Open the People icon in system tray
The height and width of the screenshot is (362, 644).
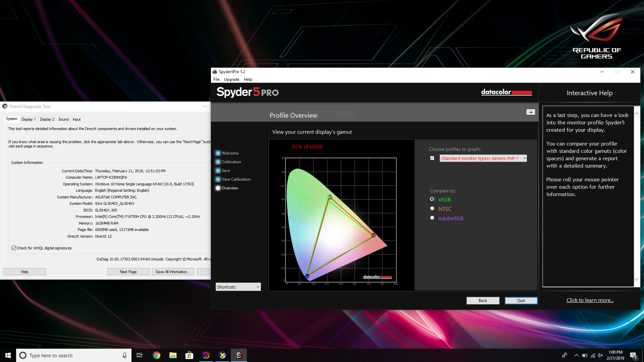coord(565,355)
